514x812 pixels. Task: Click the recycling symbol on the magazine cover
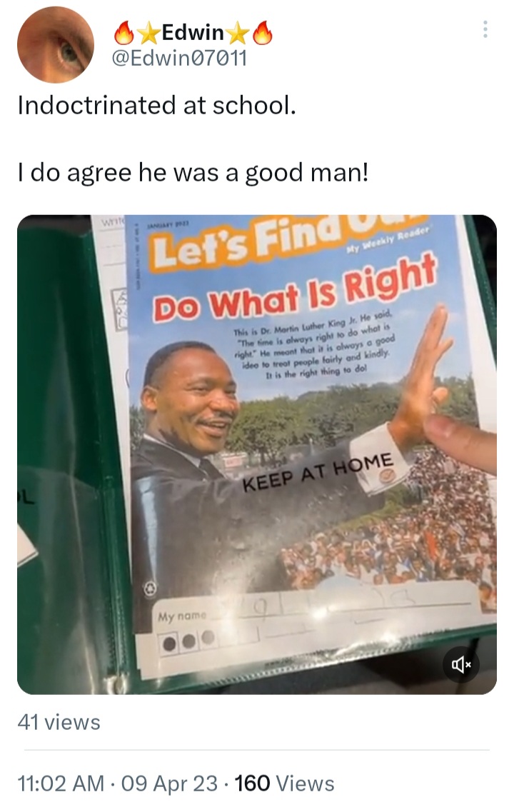coord(150,588)
